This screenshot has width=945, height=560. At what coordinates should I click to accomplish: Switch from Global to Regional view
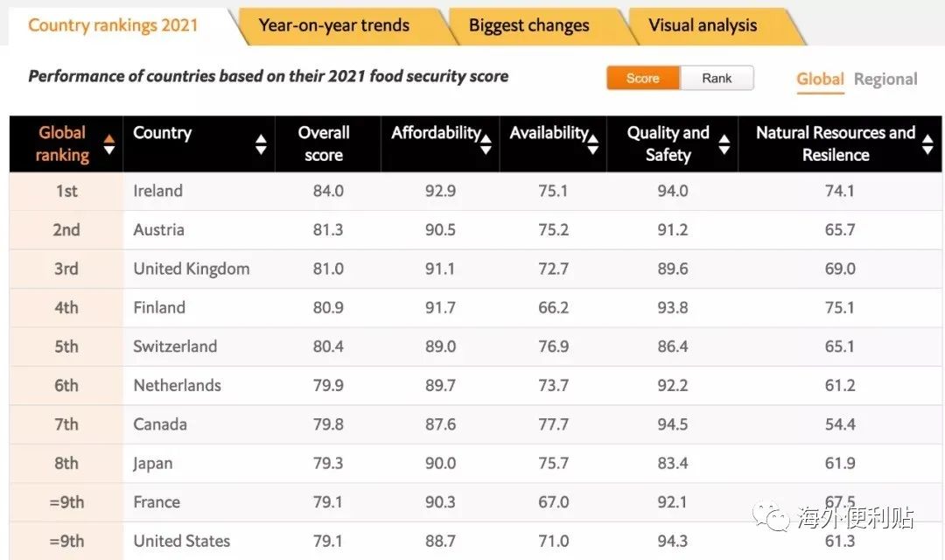click(x=885, y=79)
